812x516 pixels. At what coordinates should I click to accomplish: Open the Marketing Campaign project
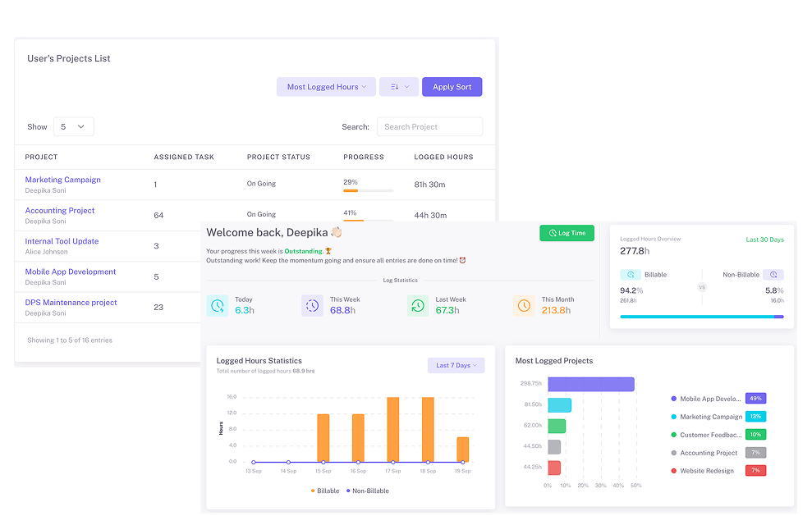[62, 180]
